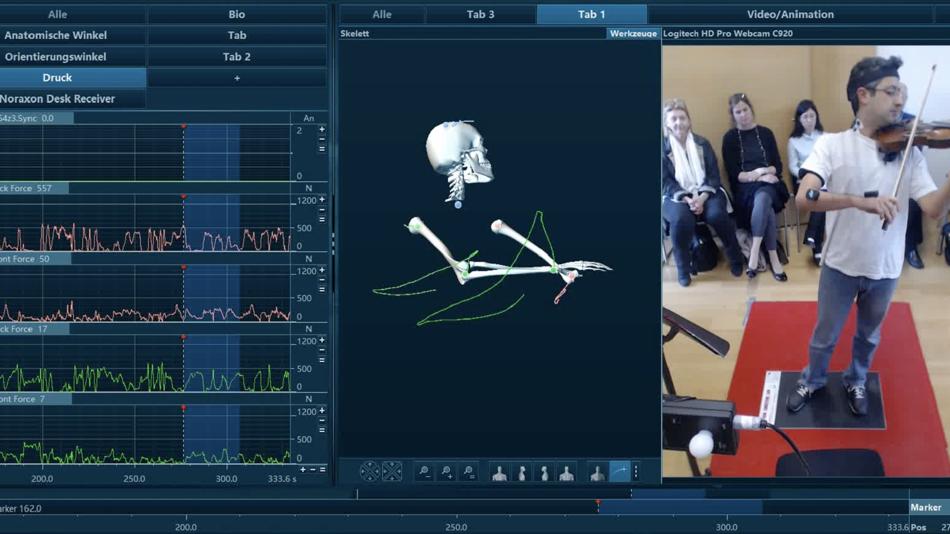Click minus on the Force 557 chart

coord(322,209)
